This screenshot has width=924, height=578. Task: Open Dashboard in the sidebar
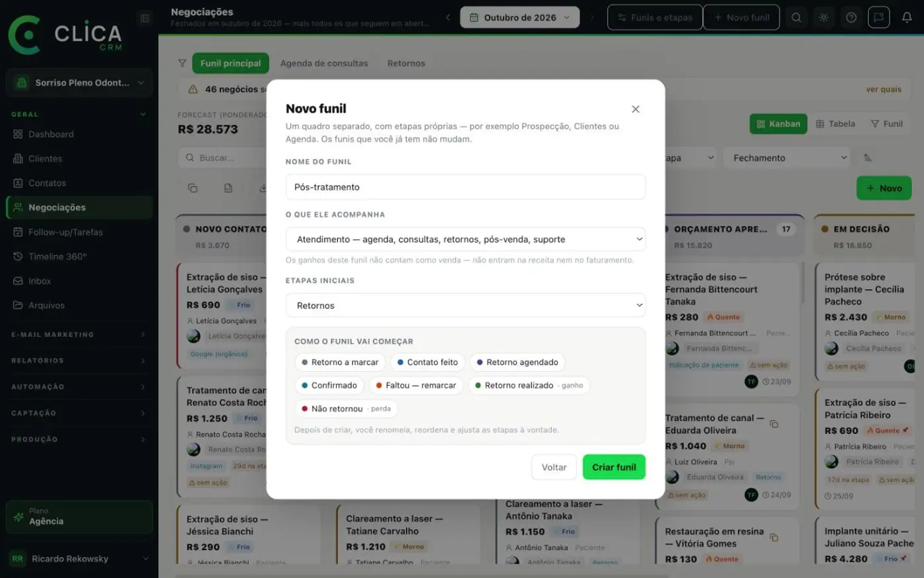point(79,134)
